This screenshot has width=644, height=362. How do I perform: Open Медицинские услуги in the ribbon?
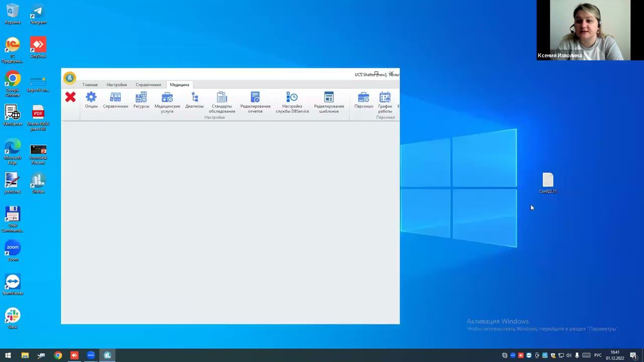coord(167,102)
